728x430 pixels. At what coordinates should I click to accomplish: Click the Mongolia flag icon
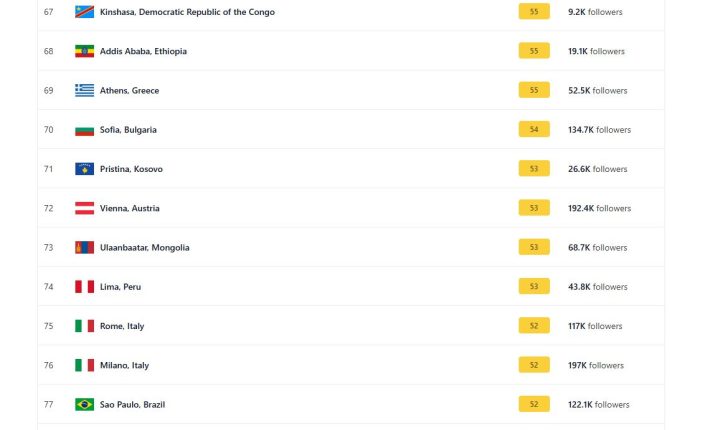tap(84, 248)
